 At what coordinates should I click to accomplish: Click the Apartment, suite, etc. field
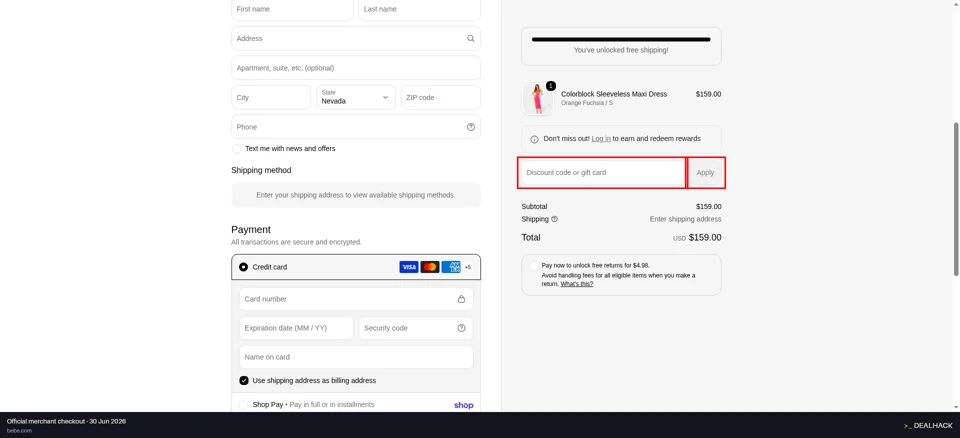pos(356,68)
